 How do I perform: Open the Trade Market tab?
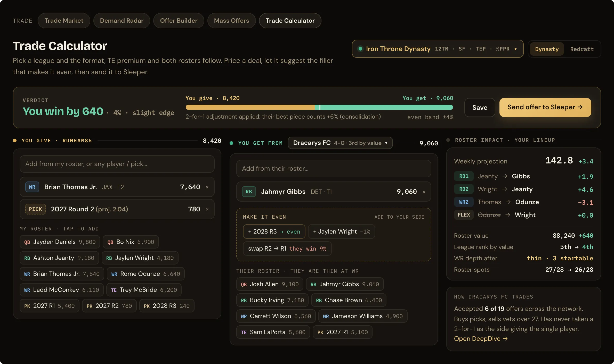click(64, 21)
